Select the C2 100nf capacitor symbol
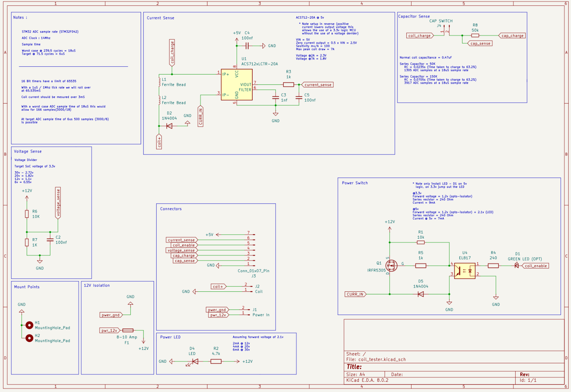This screenshot has height=392, width=571. click(x=50, y=240)
